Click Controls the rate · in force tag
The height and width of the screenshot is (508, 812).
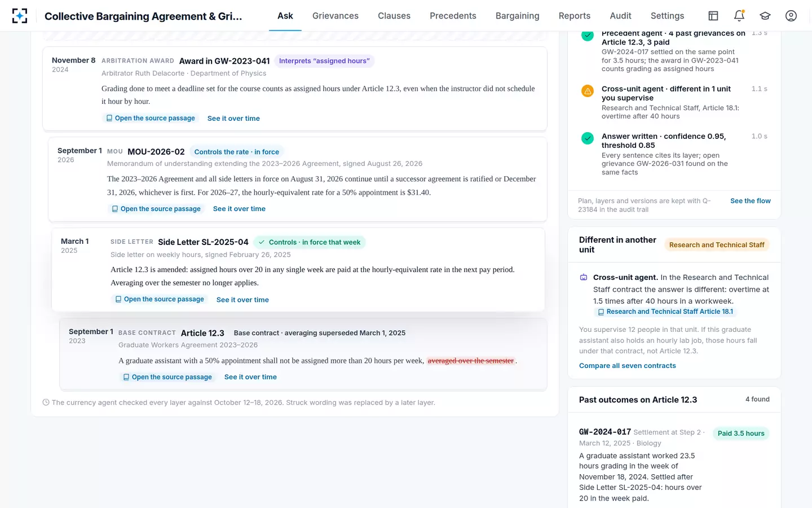(x=237, y=152)
